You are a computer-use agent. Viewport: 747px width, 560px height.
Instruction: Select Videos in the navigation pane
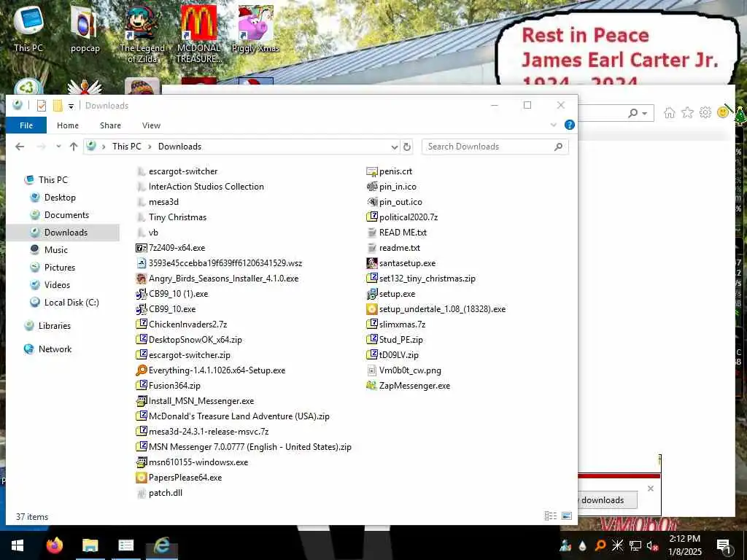coord(57,285)
